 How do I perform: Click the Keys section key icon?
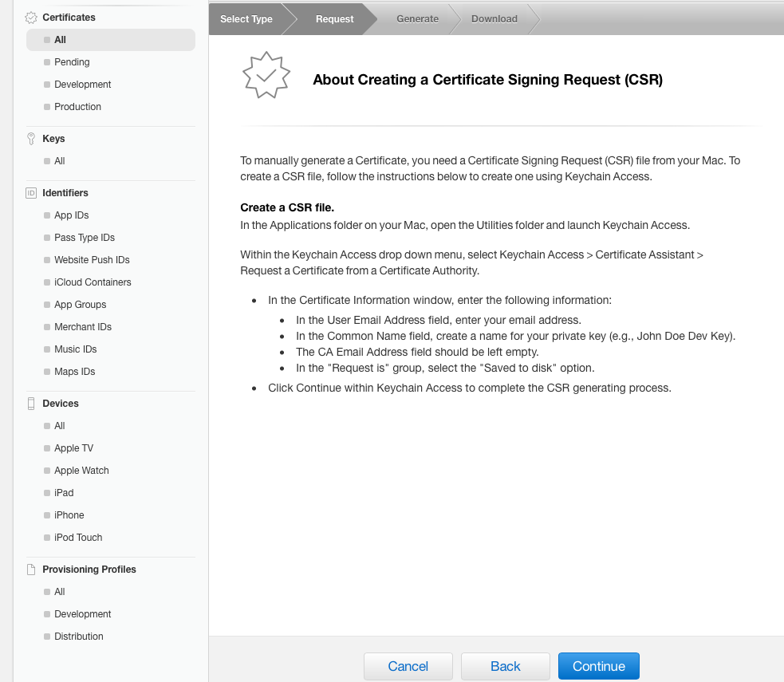tap(31, 139)
